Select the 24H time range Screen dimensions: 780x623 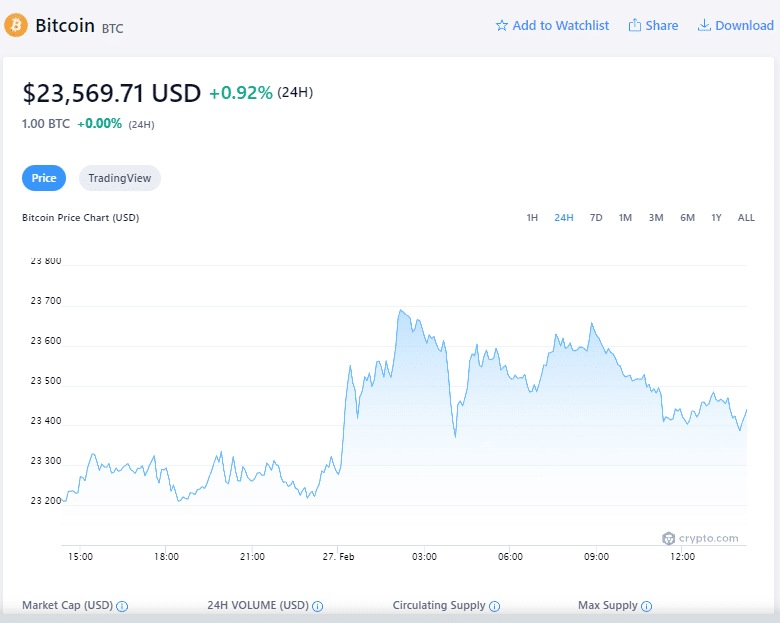(x=564, y=217)
